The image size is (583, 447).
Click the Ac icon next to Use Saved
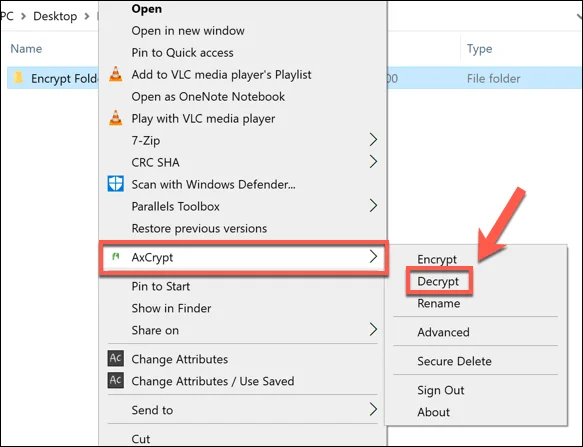tap(116, 380)
